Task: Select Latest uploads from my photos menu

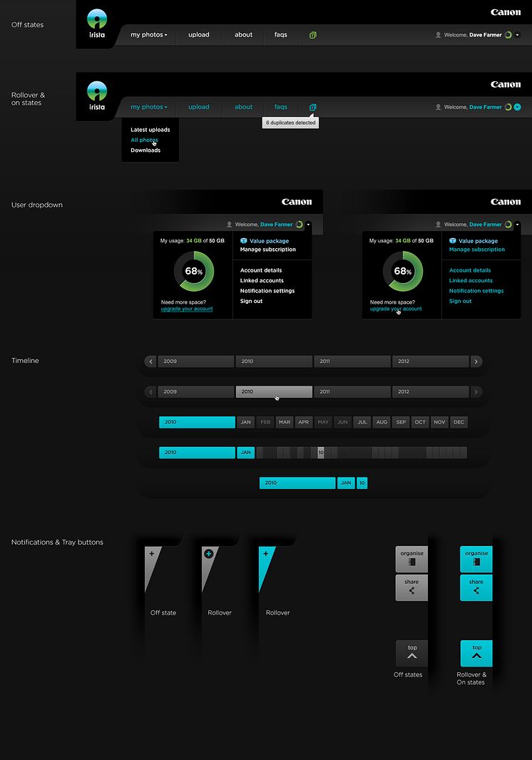Action: tap(150, 130)
